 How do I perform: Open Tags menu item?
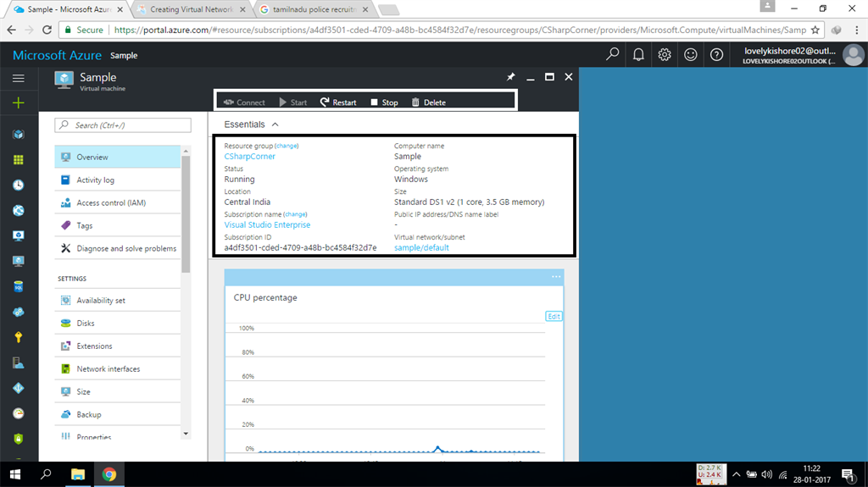pyautogui.click(x=117, y=225)
